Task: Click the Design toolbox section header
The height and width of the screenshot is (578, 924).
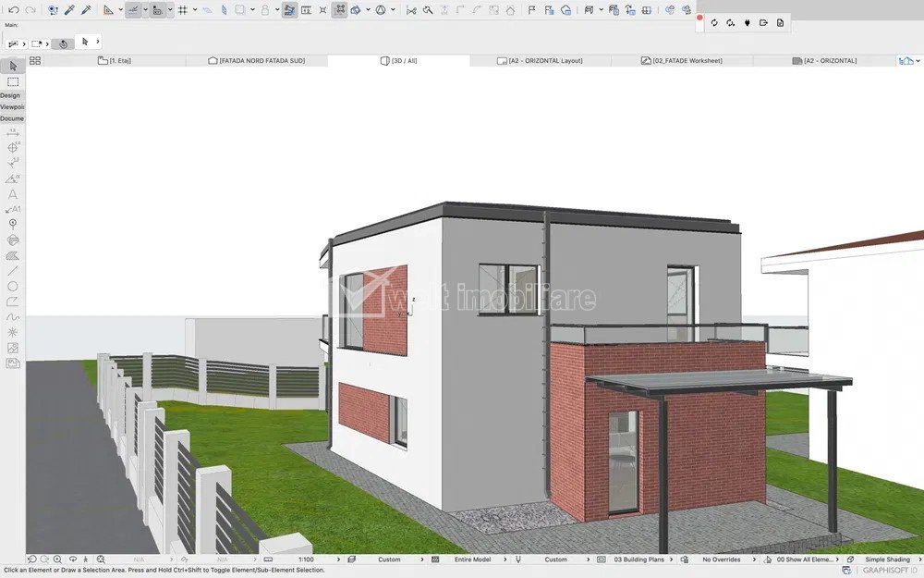Action: click(10, 95)
